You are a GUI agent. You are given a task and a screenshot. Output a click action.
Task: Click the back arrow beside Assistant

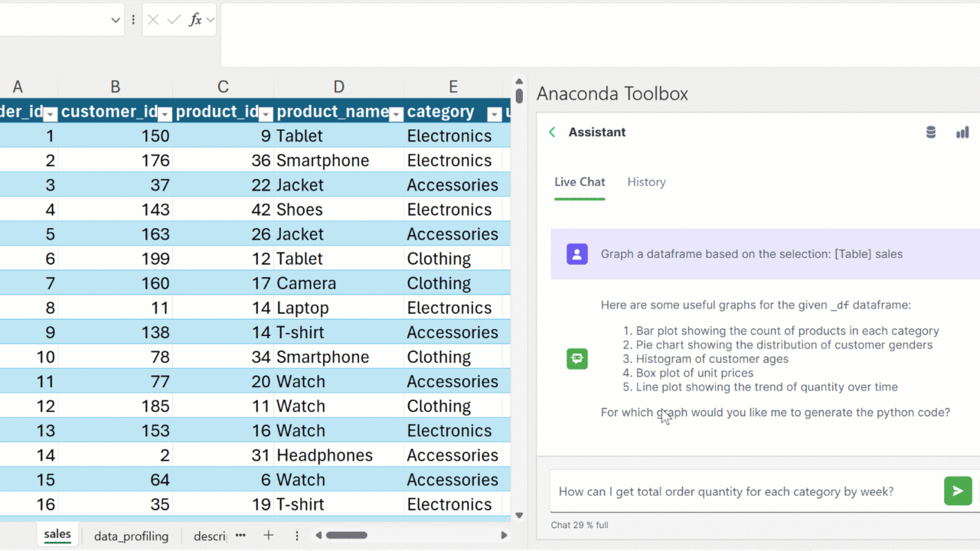(552, 132)
